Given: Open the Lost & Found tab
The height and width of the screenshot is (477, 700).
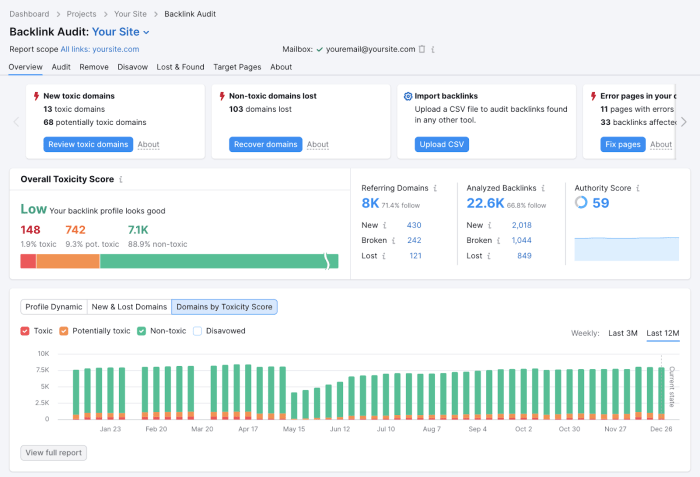Looking at the screenshot, I should tap(180, 67).
